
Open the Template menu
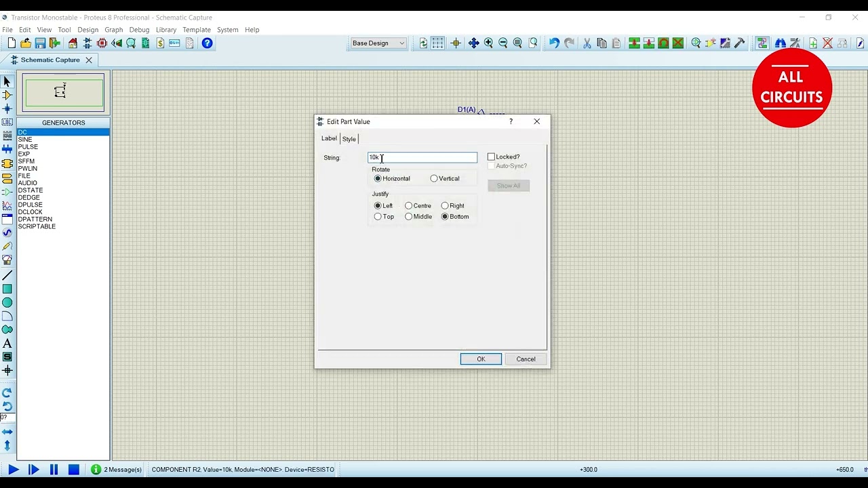point(197,30)
